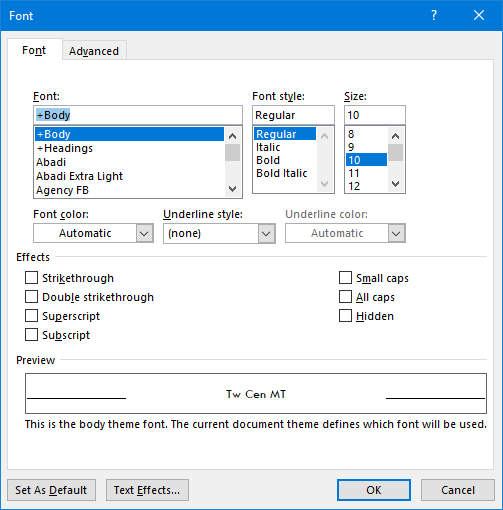Confirm with the OK button
This screenshot has height=510, width=503.
(374, 490)
